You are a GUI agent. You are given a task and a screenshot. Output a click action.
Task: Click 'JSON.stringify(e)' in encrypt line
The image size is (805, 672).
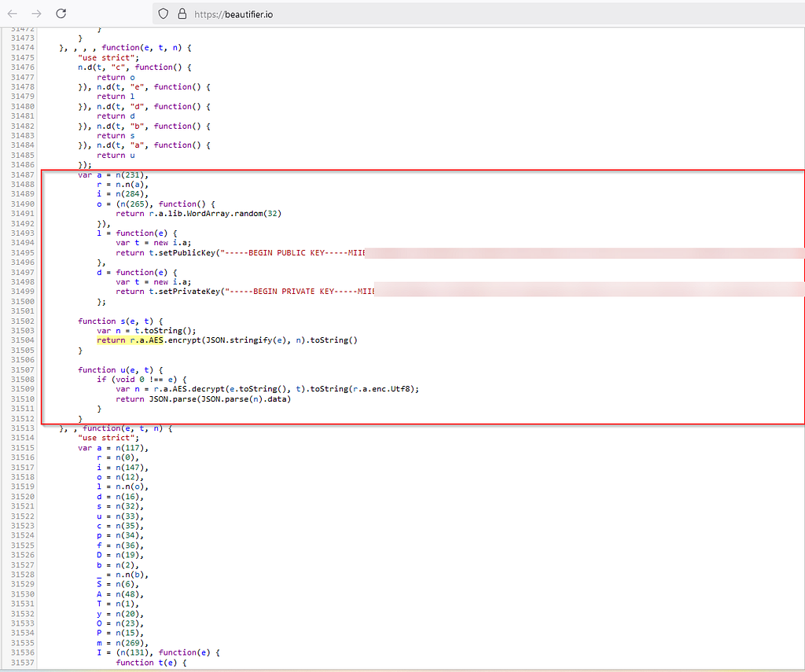pos(245,340)
